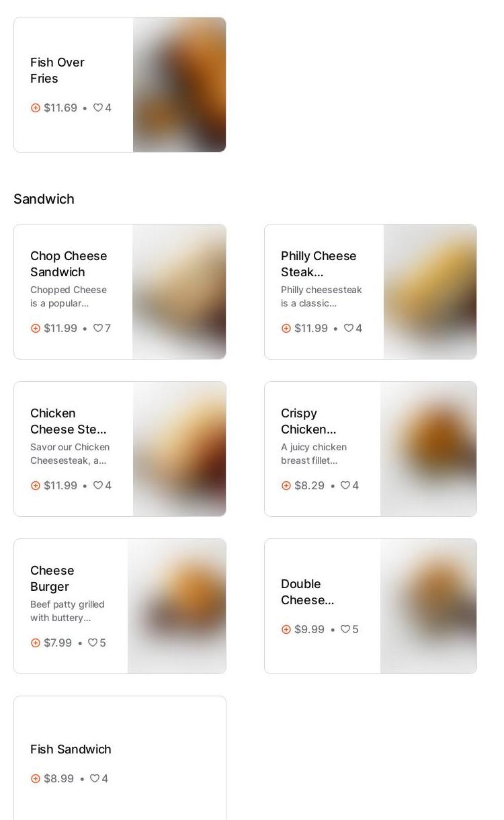View Crispy Chicken sandwich image
This screenshot has width=504, height=820.
[x=429, y=449]
